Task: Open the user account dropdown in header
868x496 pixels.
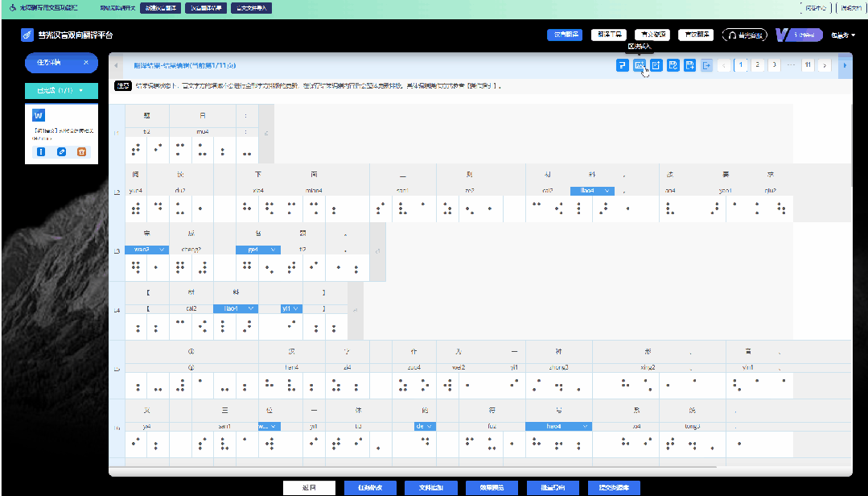Action: point(842,35)
